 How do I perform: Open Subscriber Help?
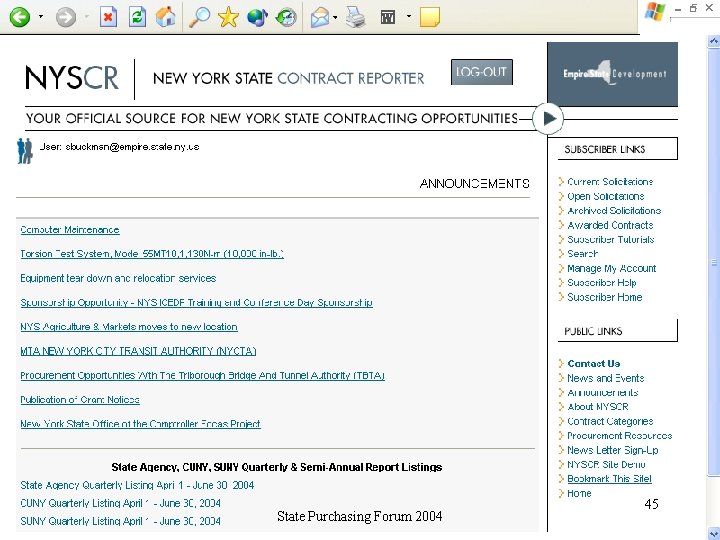click(x=602, y=283)
